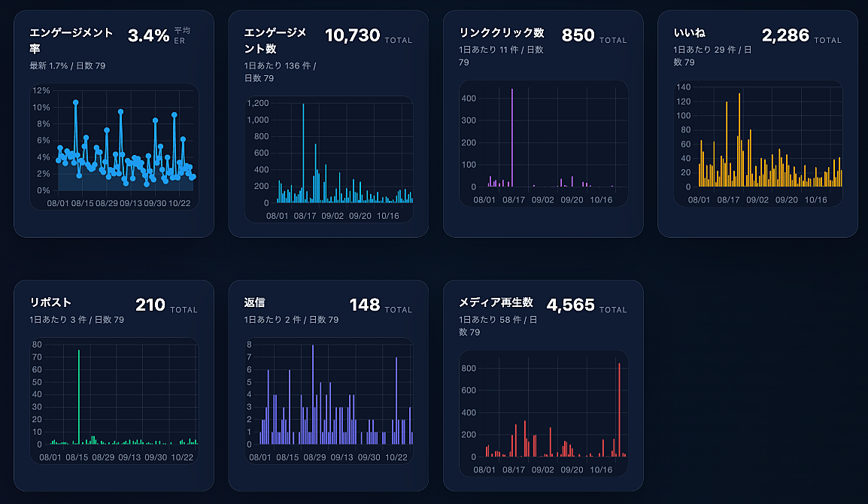Screen dimensions: 868x504
Task: Click the エンゲージメント率 card title
Action: coord(71,41)
